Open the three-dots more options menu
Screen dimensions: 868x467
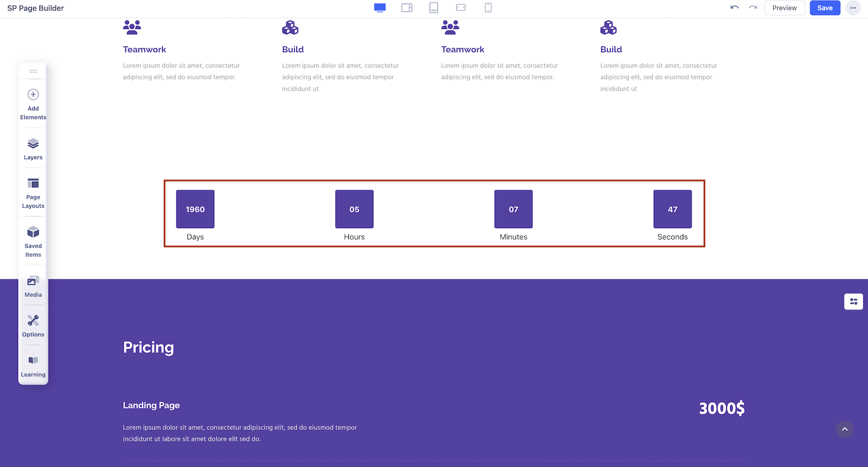pyautogui.click(x=853, y=8)
